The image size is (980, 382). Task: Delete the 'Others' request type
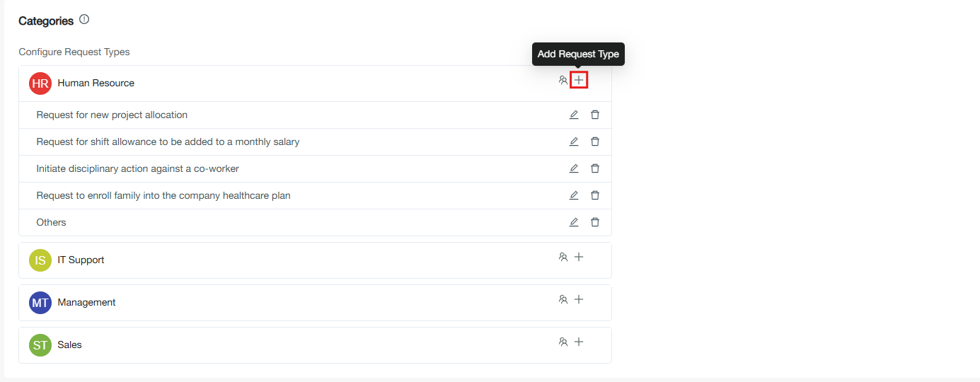tap(595, 222)
